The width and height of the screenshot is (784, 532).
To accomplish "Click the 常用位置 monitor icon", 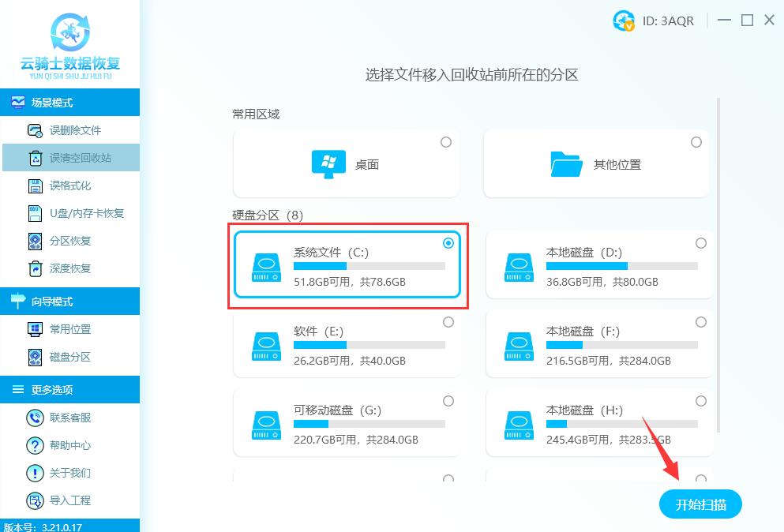I will point(35,329).
